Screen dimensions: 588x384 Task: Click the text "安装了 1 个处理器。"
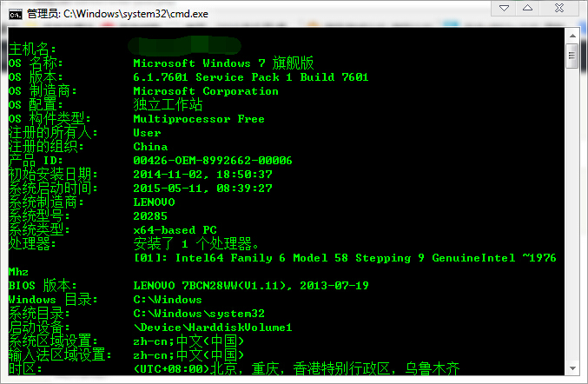tap(196, 244)
